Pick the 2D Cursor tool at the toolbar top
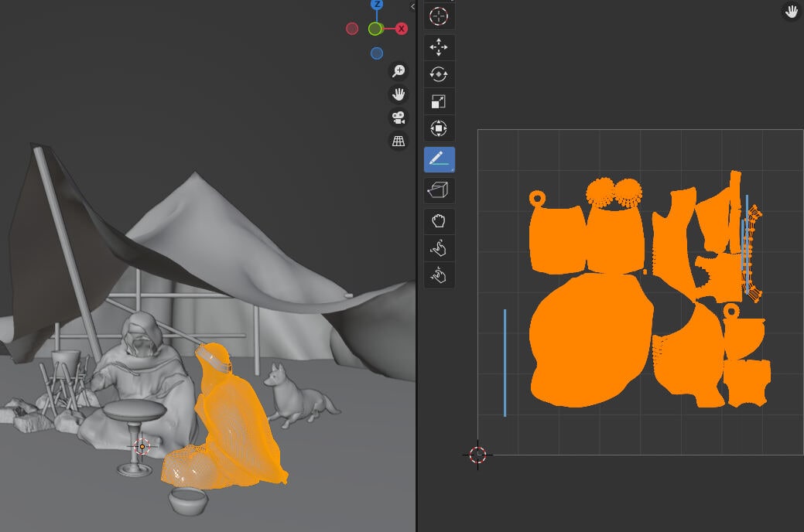Viewport: 804px width, 532px height. (x=439, y=15)
